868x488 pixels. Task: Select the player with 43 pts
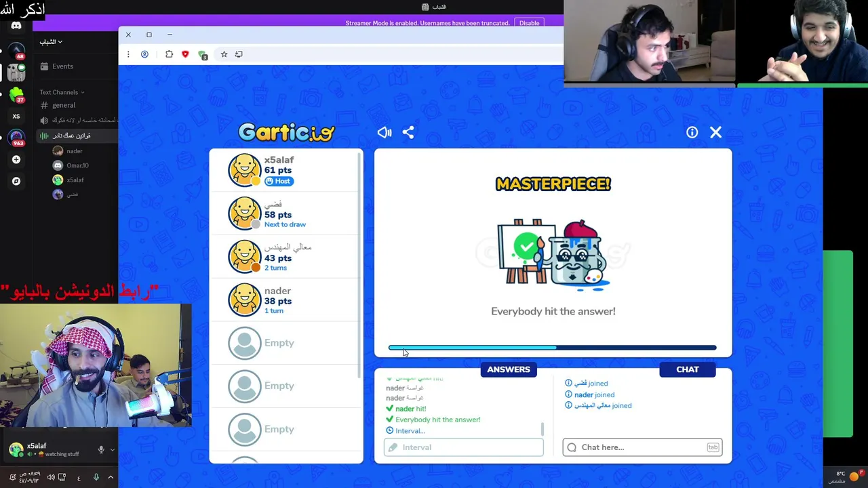[283, 257]
